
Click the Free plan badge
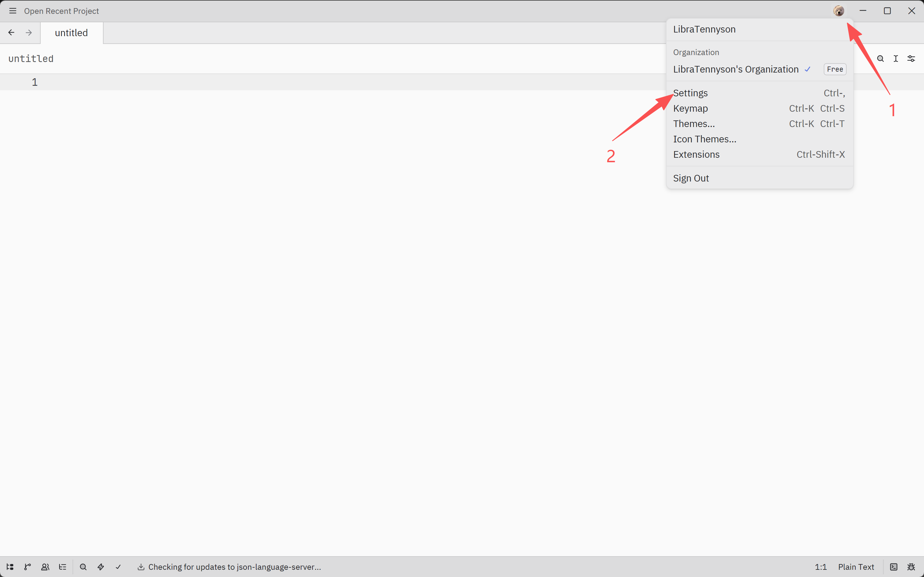point(835,69)
